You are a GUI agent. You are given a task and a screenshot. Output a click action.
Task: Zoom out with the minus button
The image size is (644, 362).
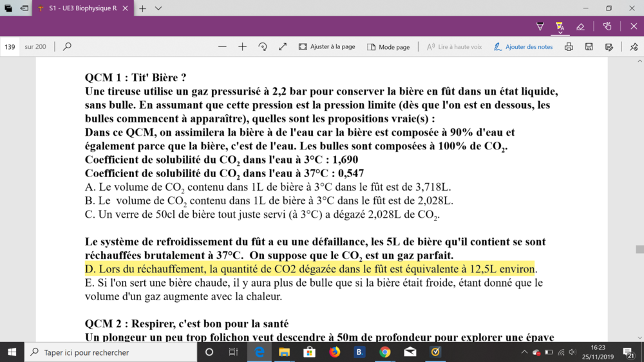222,47
